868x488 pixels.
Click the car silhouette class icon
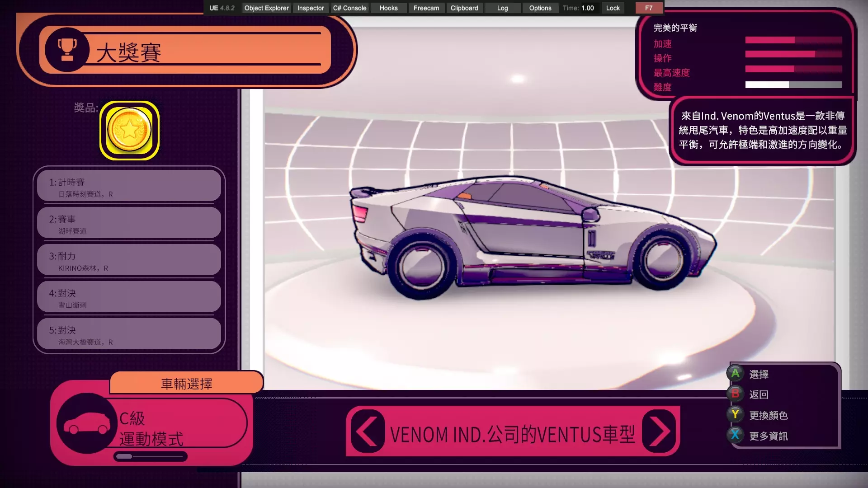tap(87, 424)
